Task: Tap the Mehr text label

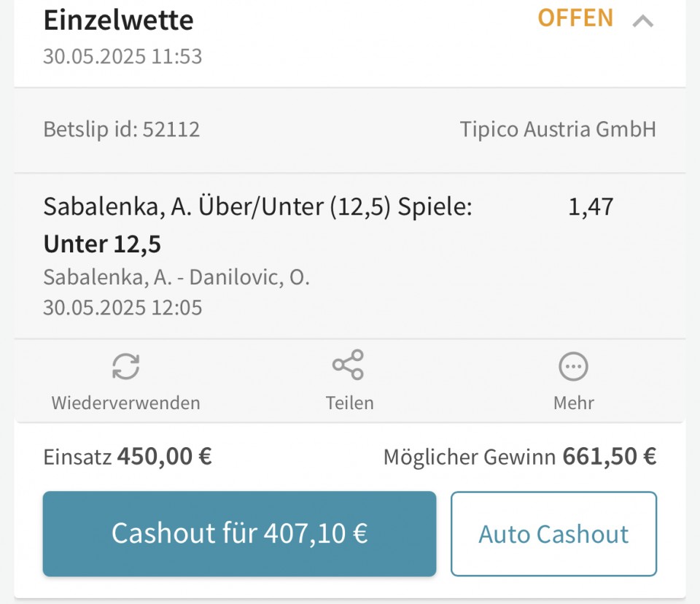Action: tap(573, 403)
